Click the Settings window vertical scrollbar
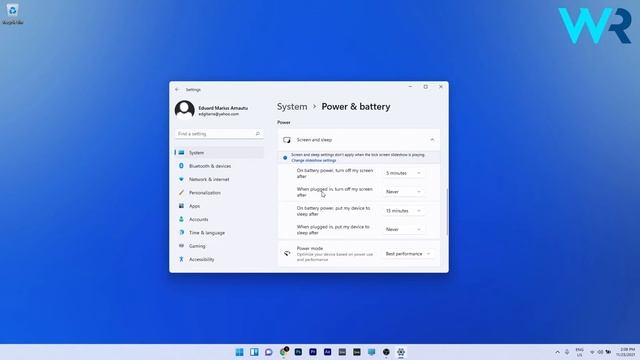The image size is (640, 360). pos(447,212)
